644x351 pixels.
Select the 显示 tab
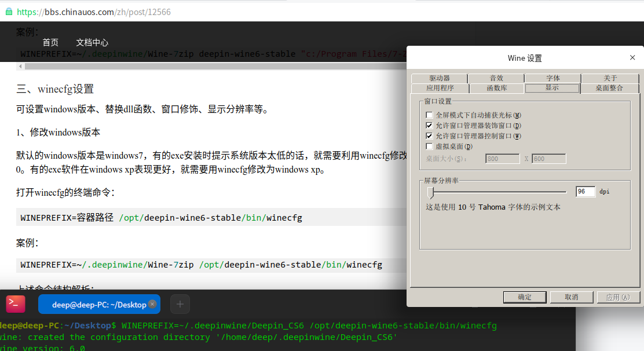pyautogui.click(x=552, y=87)
